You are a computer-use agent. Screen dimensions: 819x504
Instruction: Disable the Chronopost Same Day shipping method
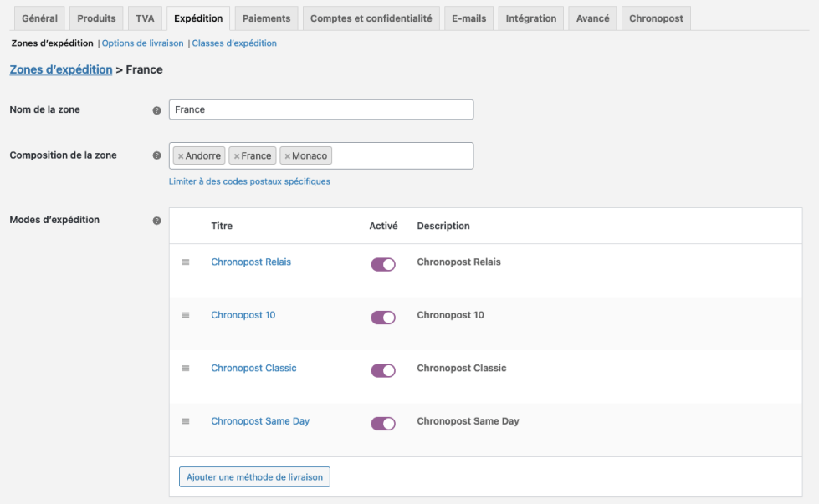[383, 424]
